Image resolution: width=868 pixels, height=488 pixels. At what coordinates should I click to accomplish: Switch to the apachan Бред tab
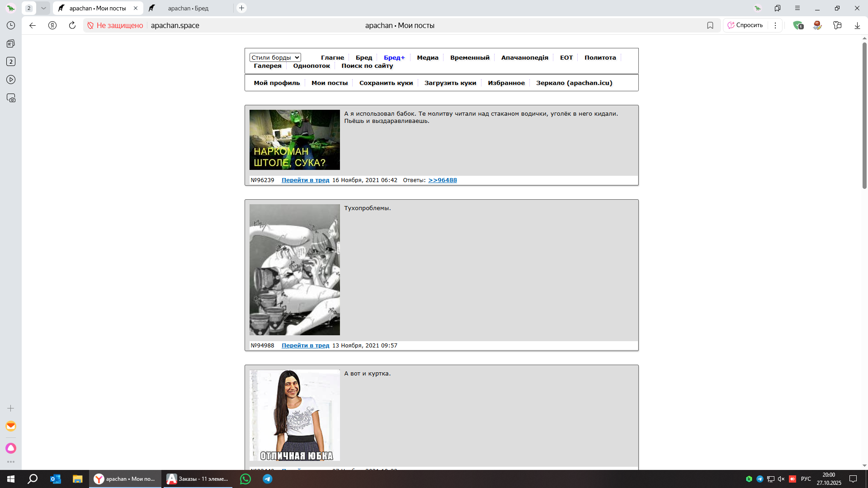click(x=188, y=8)
